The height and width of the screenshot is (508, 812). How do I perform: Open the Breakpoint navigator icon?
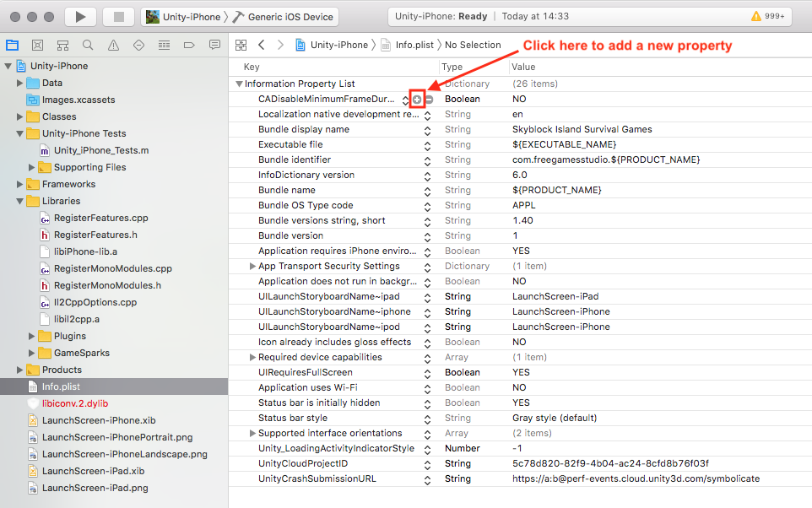point(189,45)
